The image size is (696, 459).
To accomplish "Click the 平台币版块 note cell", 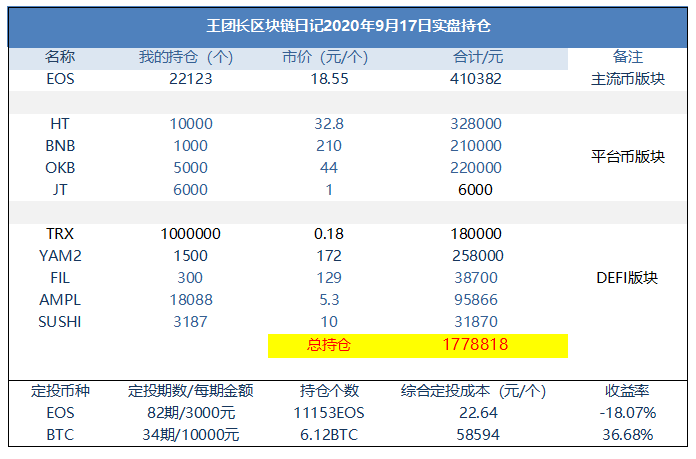I will 628,157.
